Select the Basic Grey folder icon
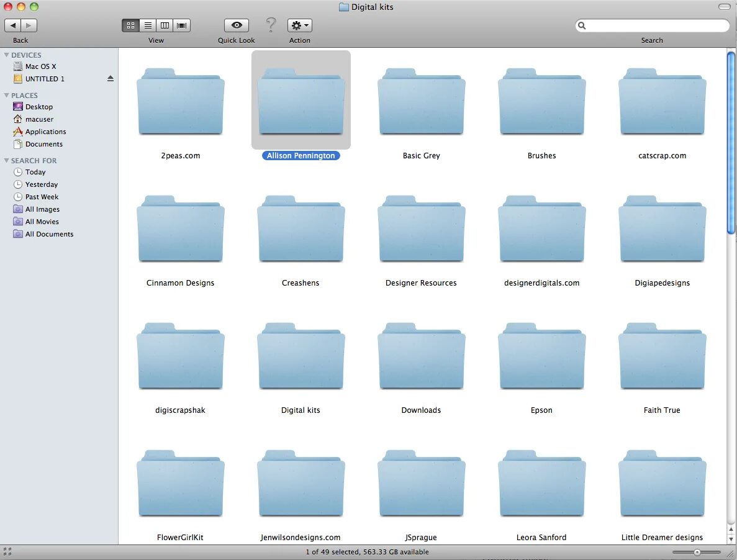 coord(422,101)
